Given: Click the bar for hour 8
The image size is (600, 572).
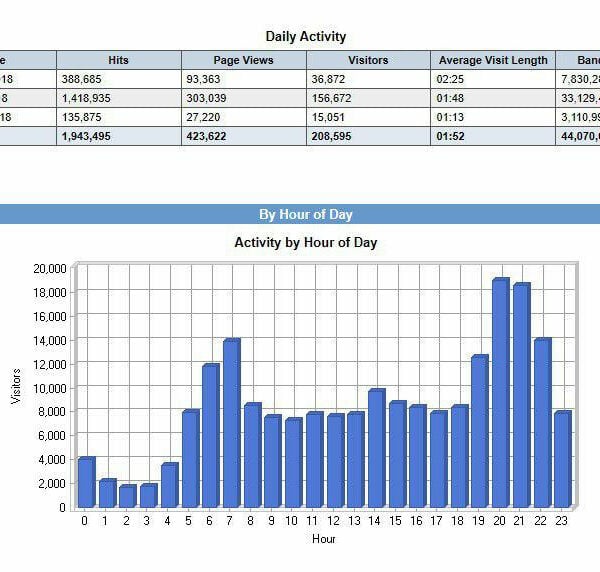Looking at the screenshot, I should click(253, 455).
